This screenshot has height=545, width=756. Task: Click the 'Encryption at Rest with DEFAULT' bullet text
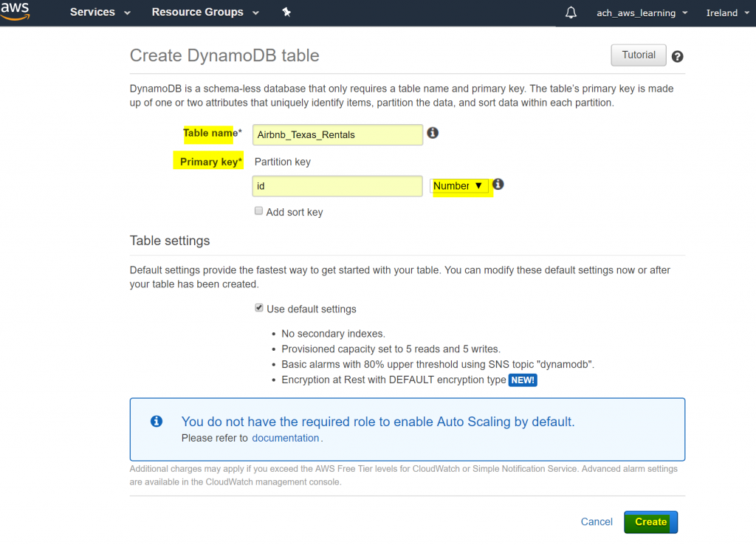[x=394, y=380]
